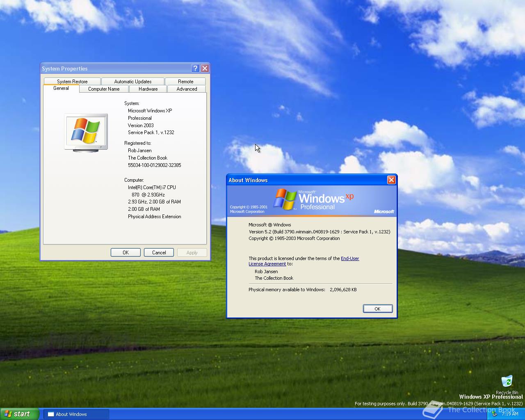Select the General tab

(61, 88)
